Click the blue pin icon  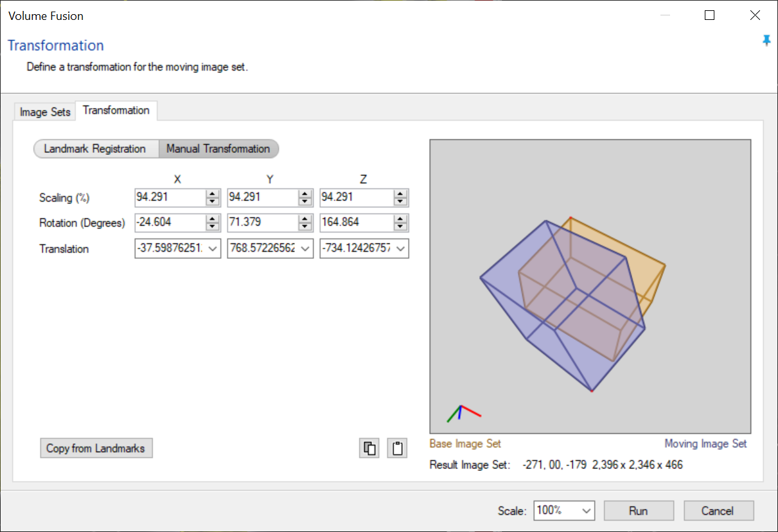tap(766, 41)
